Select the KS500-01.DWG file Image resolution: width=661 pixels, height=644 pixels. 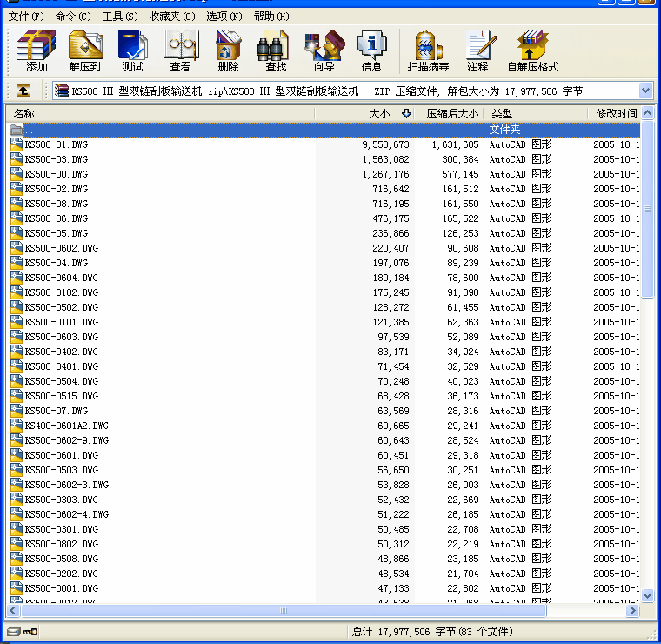pos(57,144)
